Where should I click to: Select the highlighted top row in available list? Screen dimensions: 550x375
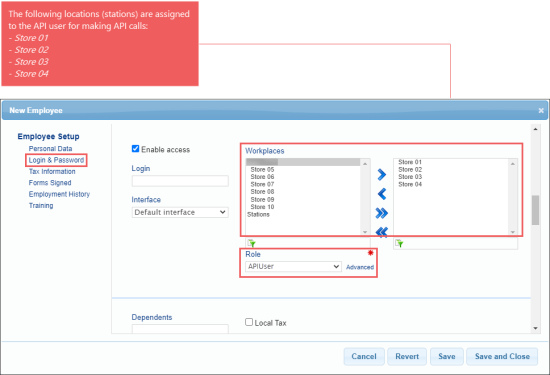(303, 162)
